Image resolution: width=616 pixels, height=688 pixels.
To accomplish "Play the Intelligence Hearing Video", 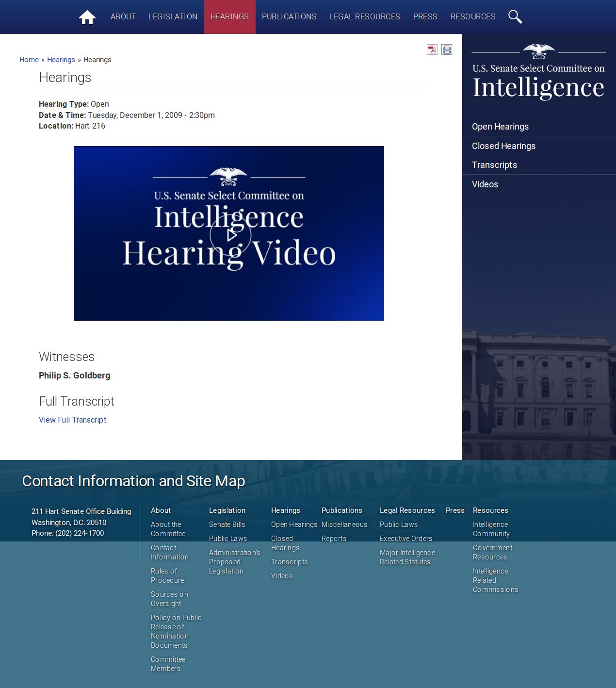I will pyautogui.click(x=230, y=235).
